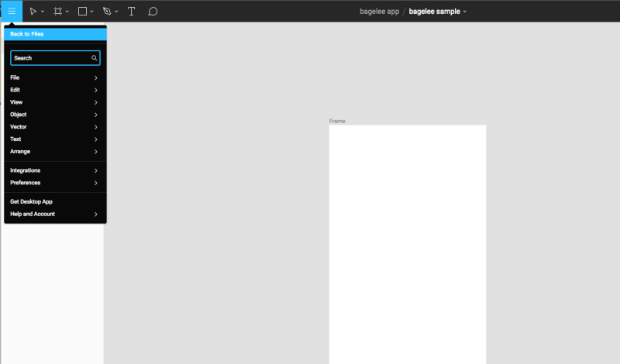
Task: Click Back to Files
Action: tap(55, 34)
